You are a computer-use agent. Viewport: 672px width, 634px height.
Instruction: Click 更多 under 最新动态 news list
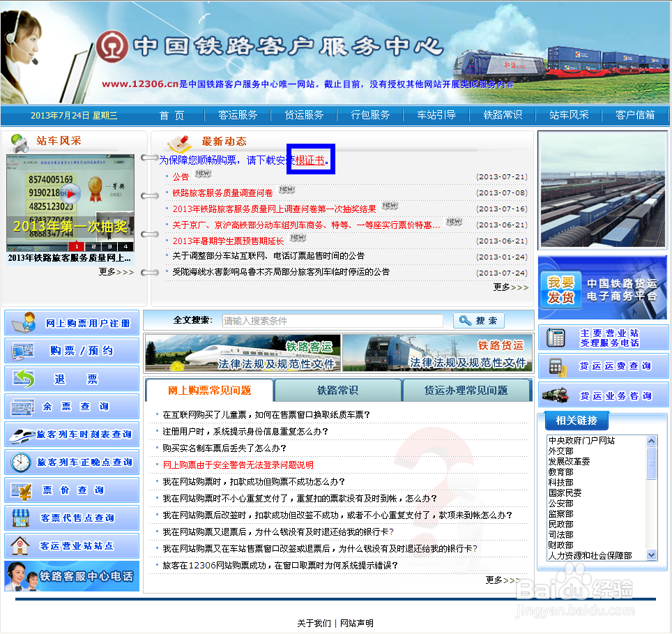(x=510, y=287)
